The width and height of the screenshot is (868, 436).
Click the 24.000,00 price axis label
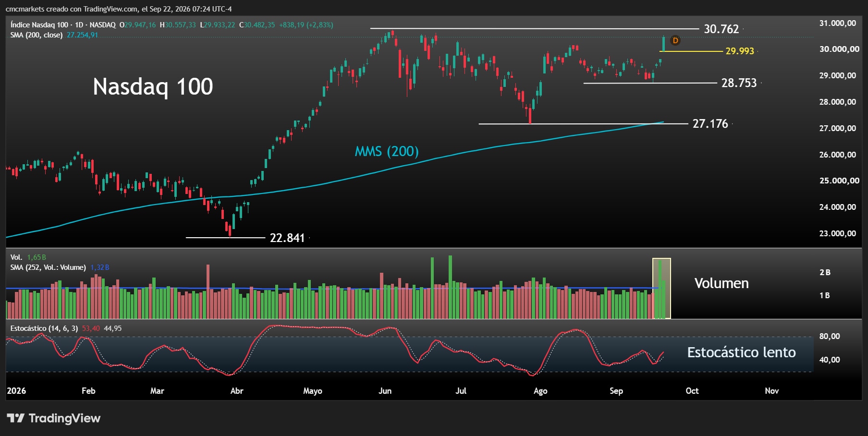(x=837, y=207)
